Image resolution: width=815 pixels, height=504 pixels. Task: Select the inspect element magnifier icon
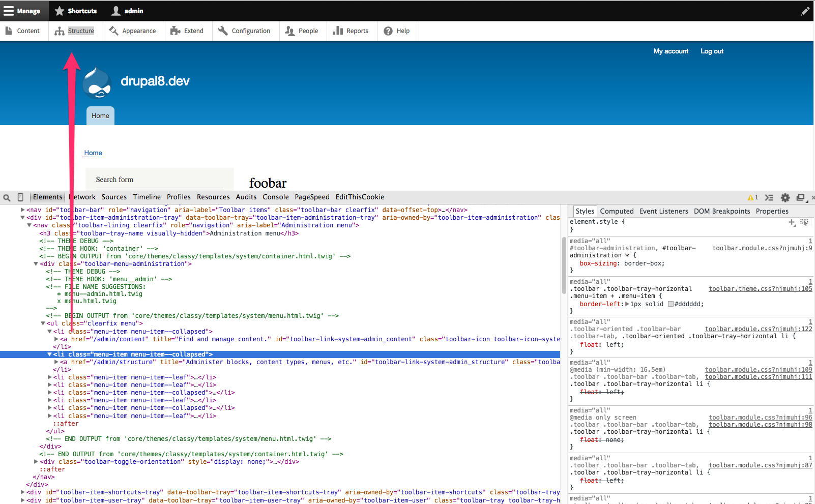(7, 197)
